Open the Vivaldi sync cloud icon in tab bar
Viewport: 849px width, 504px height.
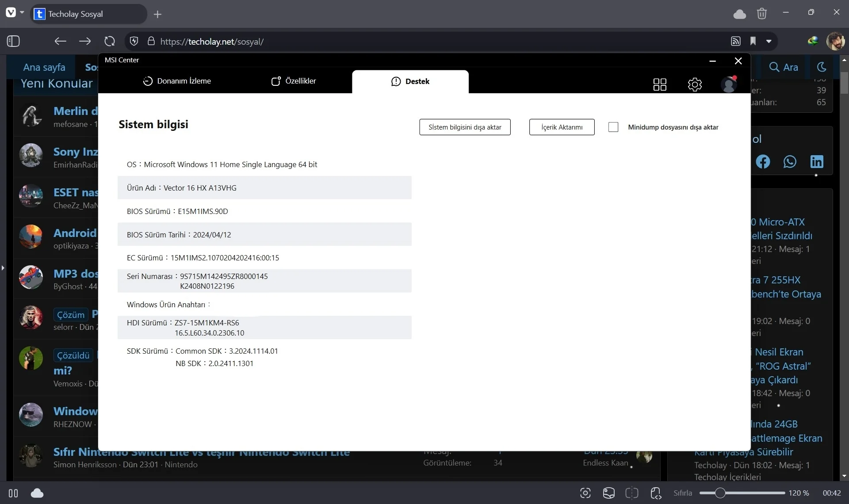tap(740, 14)
